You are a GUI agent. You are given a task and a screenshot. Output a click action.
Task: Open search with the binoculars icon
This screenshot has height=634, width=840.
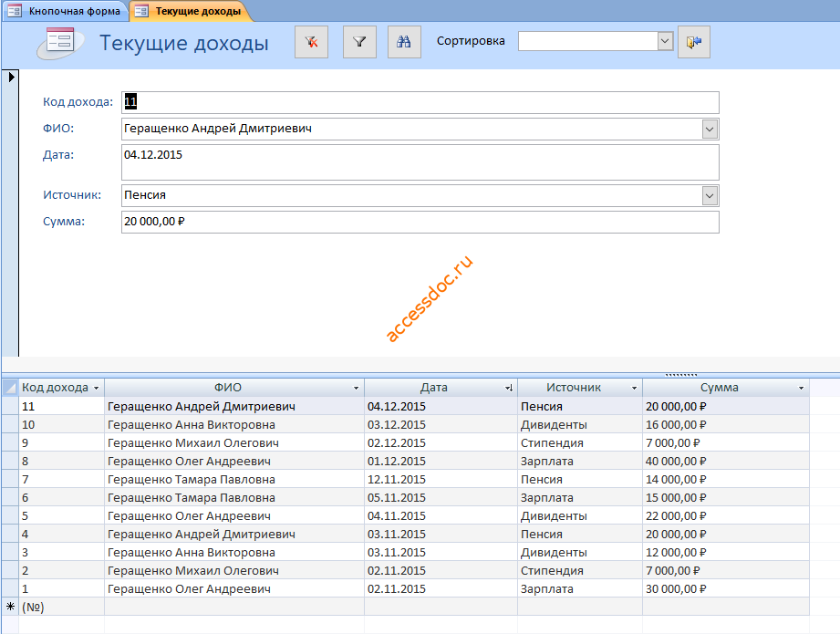click(x=404, y=42)
